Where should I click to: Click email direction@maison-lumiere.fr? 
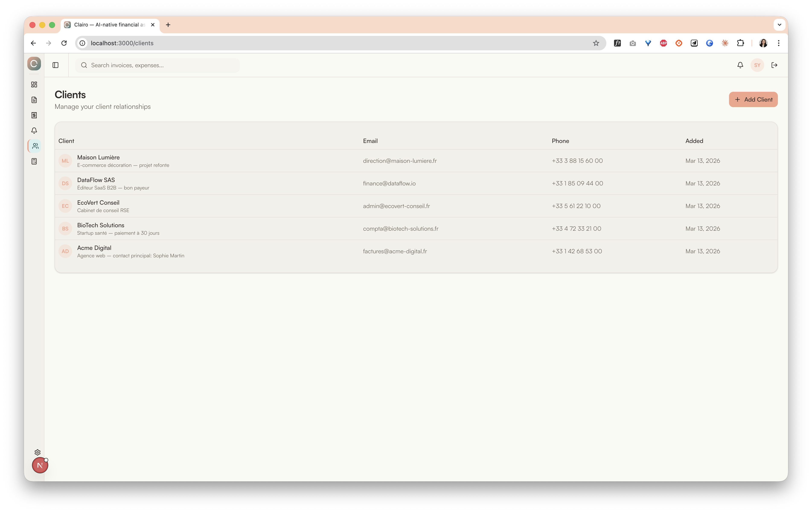400,161
